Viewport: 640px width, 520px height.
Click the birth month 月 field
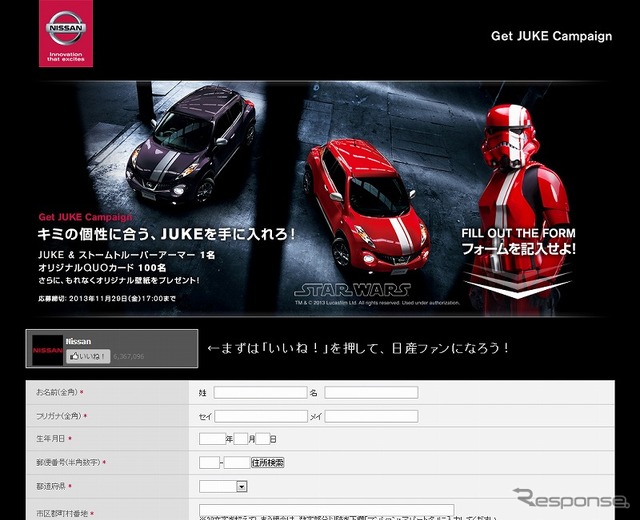coord(241,439)
